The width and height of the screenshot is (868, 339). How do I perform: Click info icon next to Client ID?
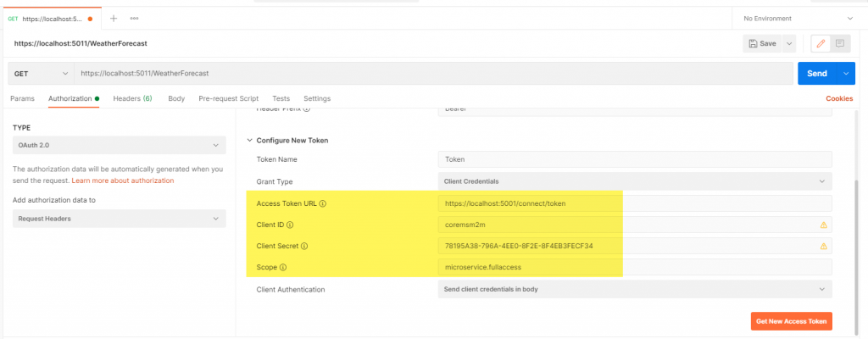(x=290, y=225)
